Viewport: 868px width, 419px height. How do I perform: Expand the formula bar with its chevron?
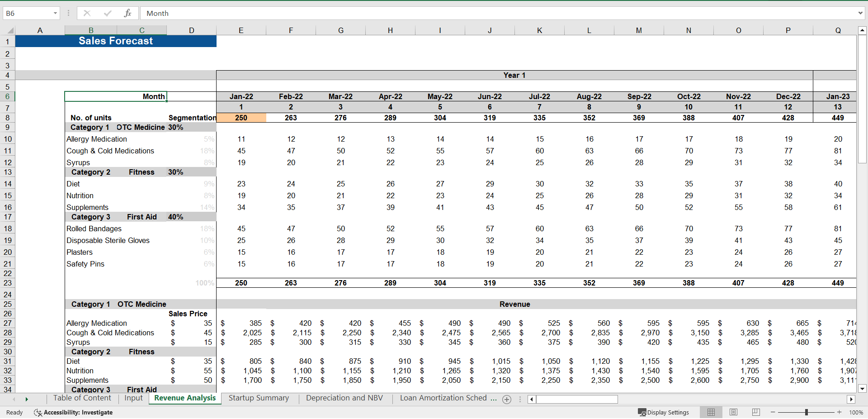tap(861, 13)
